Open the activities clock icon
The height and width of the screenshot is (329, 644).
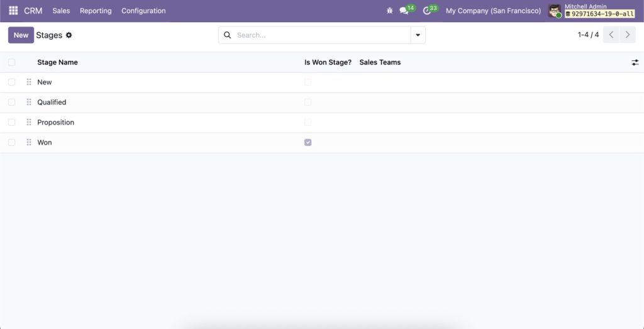coord(427,11)
